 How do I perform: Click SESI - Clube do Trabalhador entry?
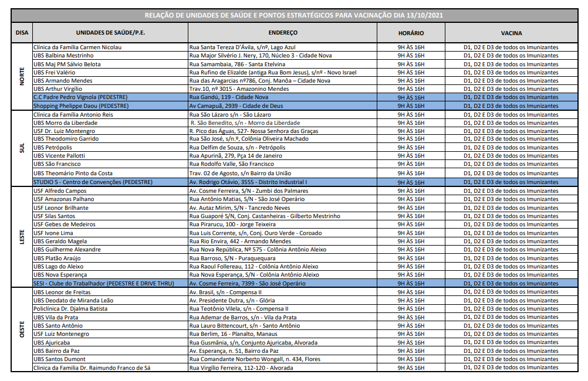(x=104, y=284)
